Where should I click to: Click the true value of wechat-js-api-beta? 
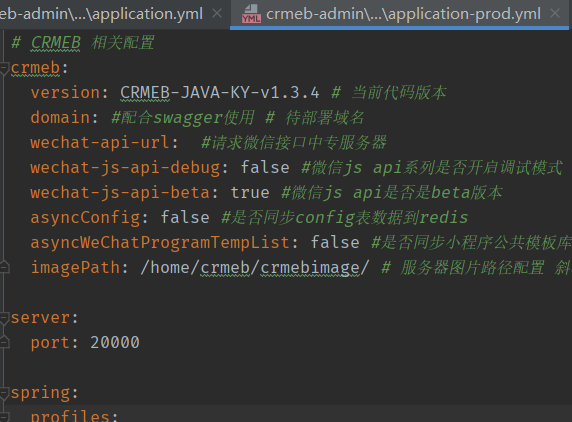click(250, 192)
